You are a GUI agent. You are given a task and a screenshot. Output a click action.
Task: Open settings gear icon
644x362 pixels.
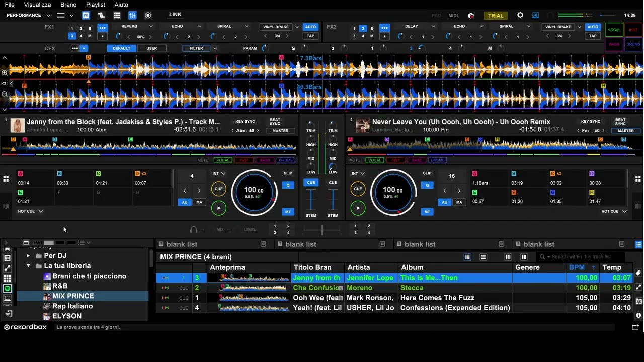point(520,15)
